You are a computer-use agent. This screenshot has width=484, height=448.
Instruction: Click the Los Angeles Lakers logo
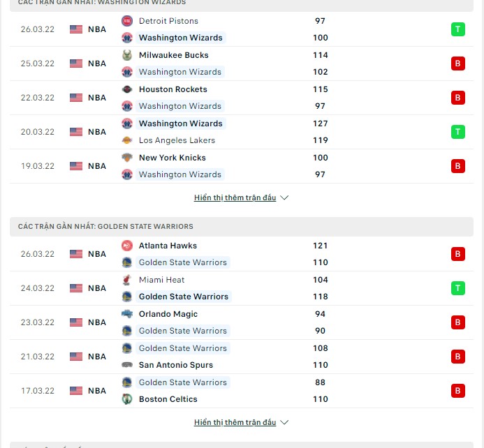(127, 140)
